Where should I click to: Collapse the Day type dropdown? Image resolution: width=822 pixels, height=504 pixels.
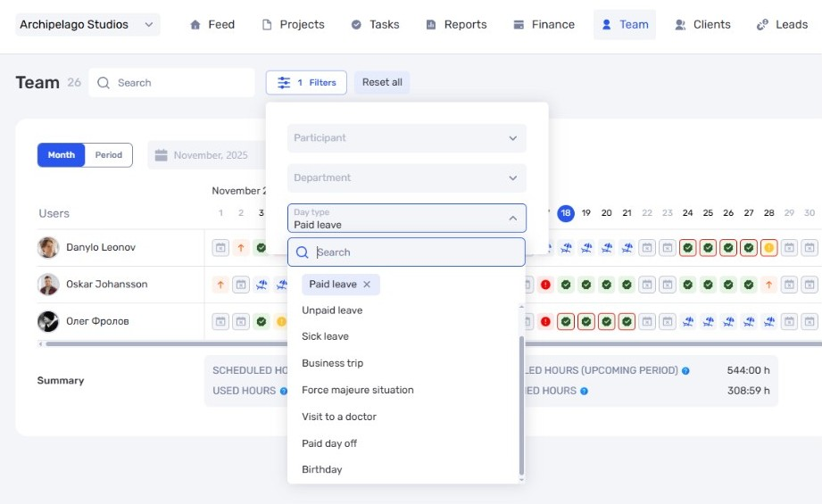pos(513,218)
